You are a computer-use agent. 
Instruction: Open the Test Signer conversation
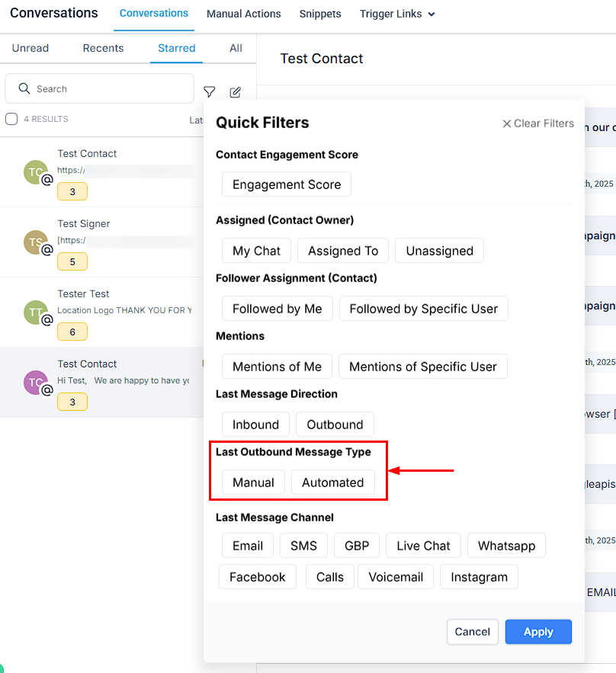coord(101,242)
